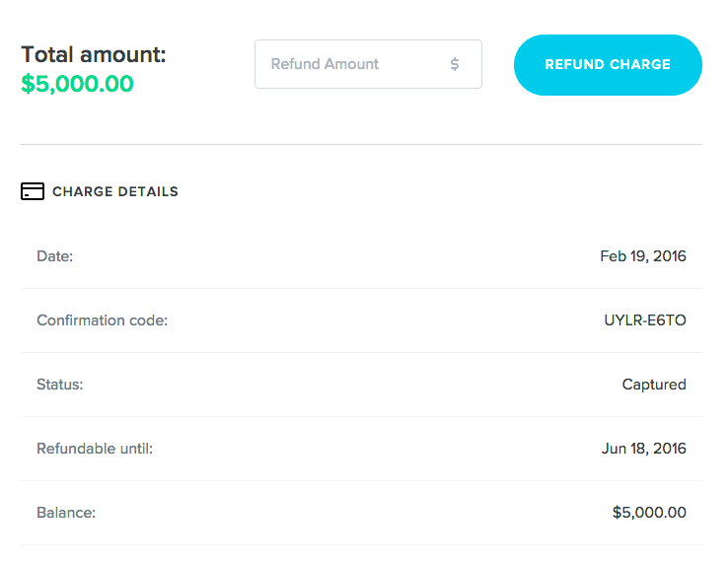Click the Date: row label
Image resolution: width=728 pixels, height=565 pixels.
click(x=55, y=256)
